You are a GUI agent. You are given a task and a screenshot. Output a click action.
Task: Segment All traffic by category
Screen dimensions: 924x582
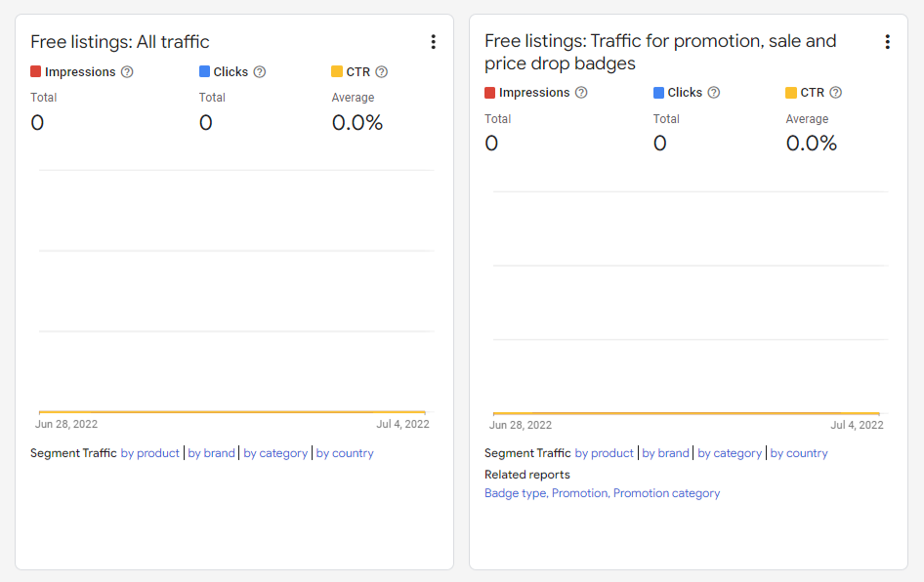coord(275,453)
